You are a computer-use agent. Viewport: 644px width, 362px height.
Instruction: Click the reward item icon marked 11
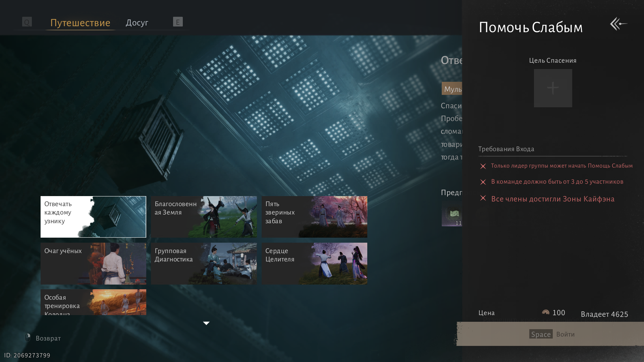453,214
